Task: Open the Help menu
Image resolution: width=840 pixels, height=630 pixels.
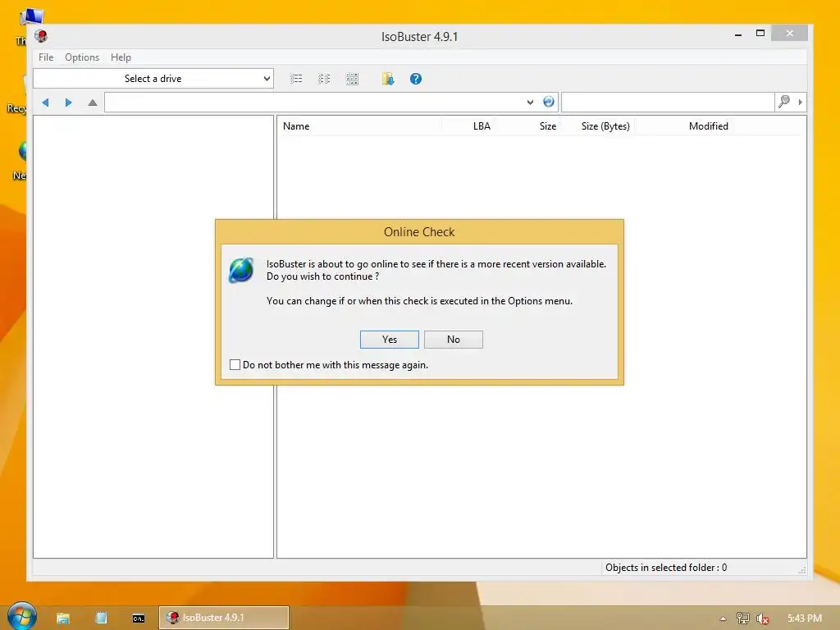Action: [121, 57]
